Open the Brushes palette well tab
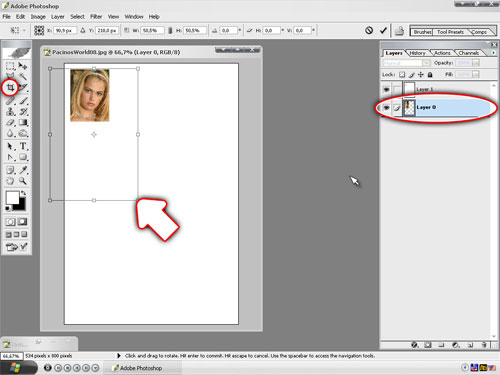Image resolution: width=500 pixels, height=375 pixels. point(422,32)
